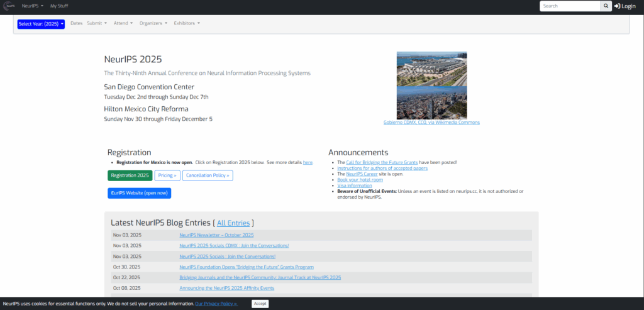Expand the Select Year (2025) dropdown
Screen dimensions: 644x310
click(x=41, y=24)
